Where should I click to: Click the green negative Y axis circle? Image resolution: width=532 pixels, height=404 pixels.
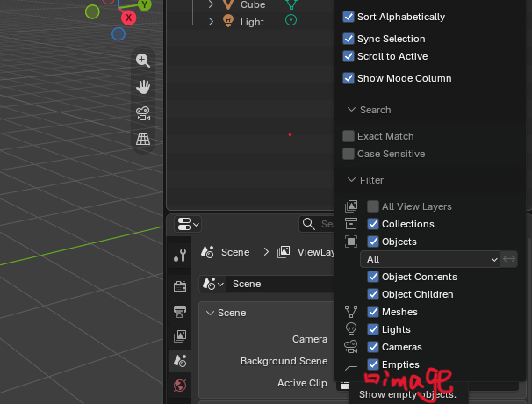pyautogui.click(x=92, y=12)
